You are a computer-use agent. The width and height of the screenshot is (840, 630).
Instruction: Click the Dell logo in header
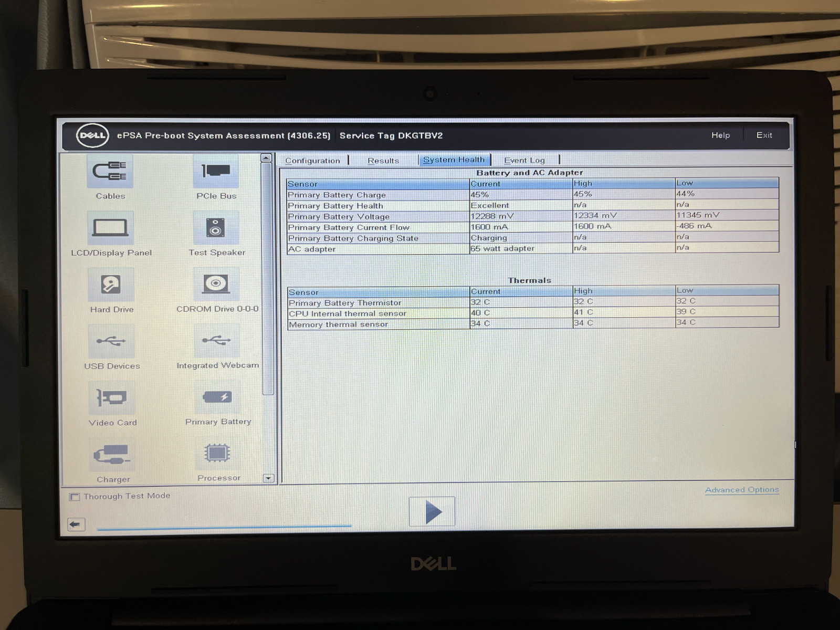[92, 135]
